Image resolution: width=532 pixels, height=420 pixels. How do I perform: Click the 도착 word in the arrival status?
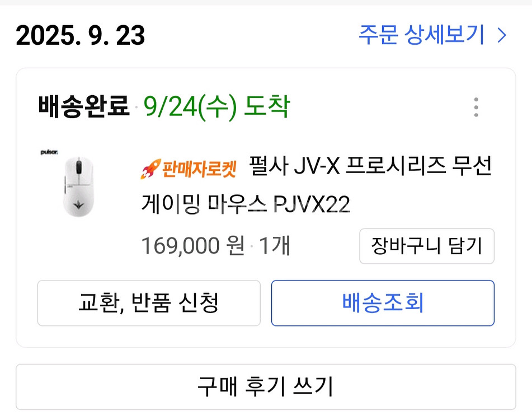pyautogui.click(x=266, y=106)
